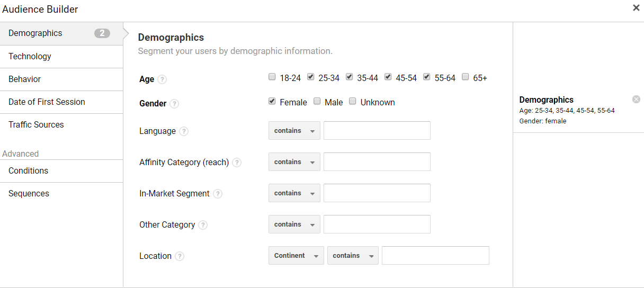Click the Language text input field
This screenshot has width=644, height=288.
pos(377,131)
